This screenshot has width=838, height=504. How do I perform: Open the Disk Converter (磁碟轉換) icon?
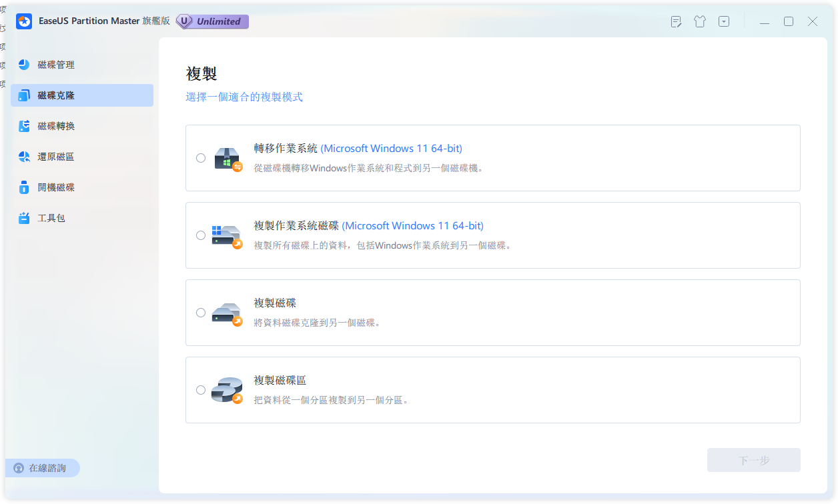point(25,126)
